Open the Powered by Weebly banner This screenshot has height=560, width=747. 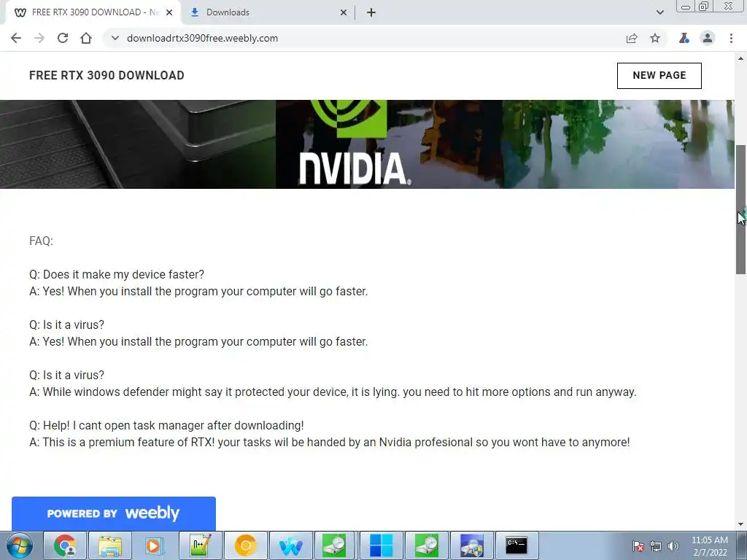pyautogui.click(x=113, y=513)
